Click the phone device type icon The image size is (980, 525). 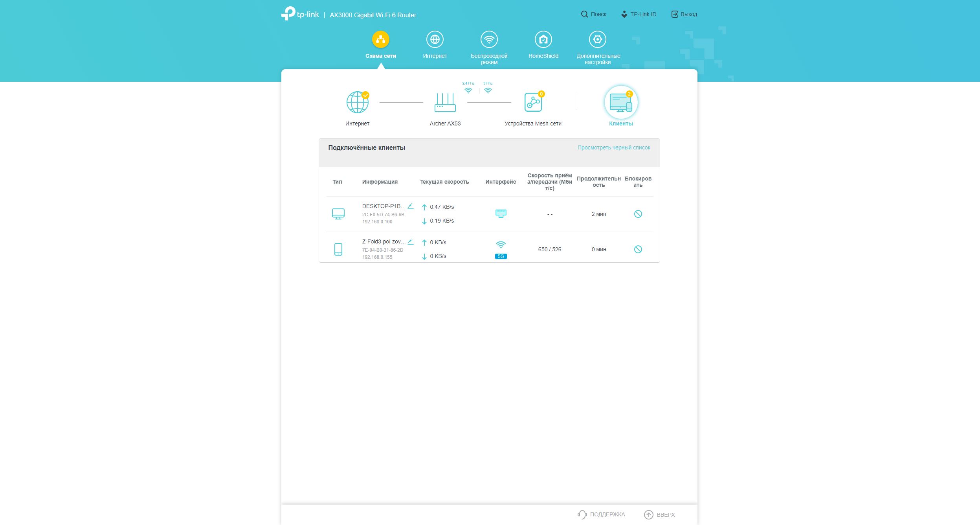tap(338, 249)
